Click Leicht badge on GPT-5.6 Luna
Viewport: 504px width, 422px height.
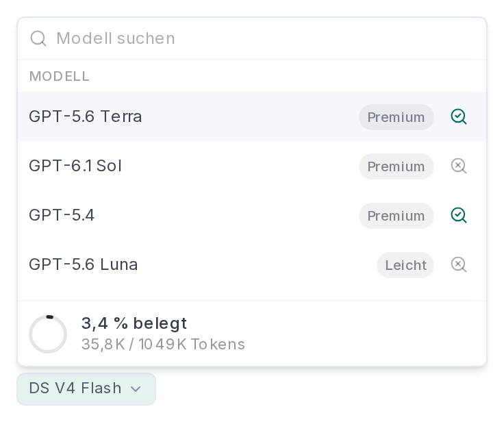pyautogui.click(x=405, y=265)
